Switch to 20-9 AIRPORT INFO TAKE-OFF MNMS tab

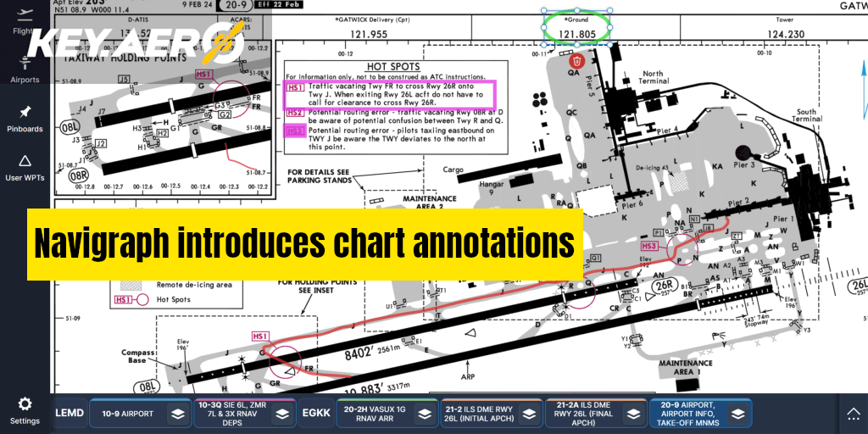point(701,413)
